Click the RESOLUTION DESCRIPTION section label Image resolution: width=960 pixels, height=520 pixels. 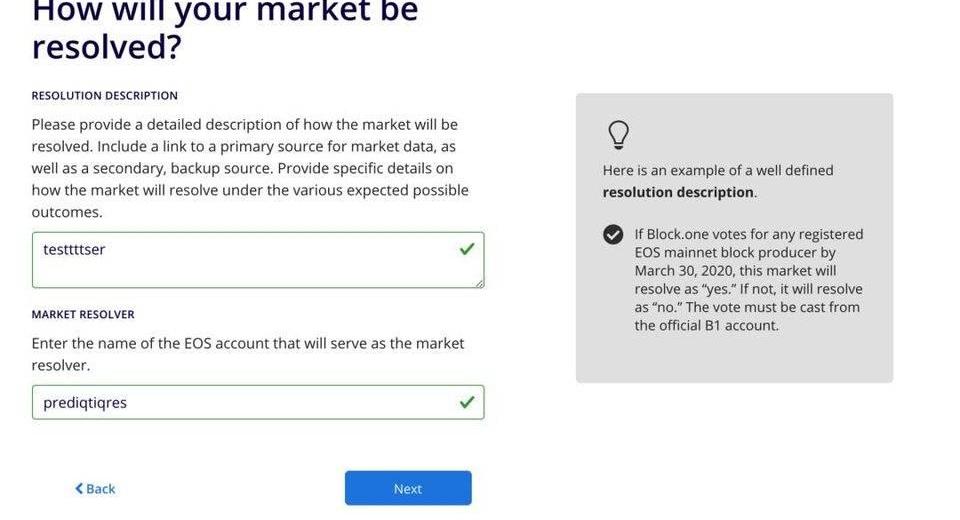(x=105, y=96)
